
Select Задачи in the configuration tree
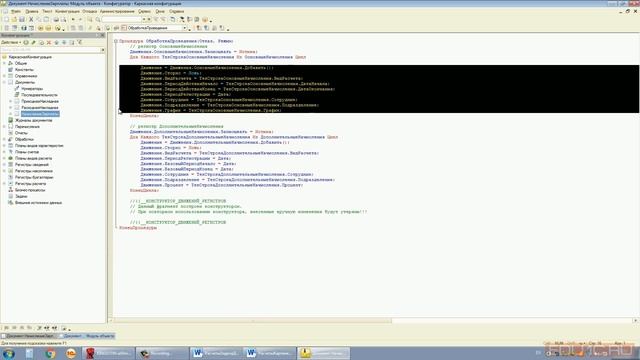(21, 196)
